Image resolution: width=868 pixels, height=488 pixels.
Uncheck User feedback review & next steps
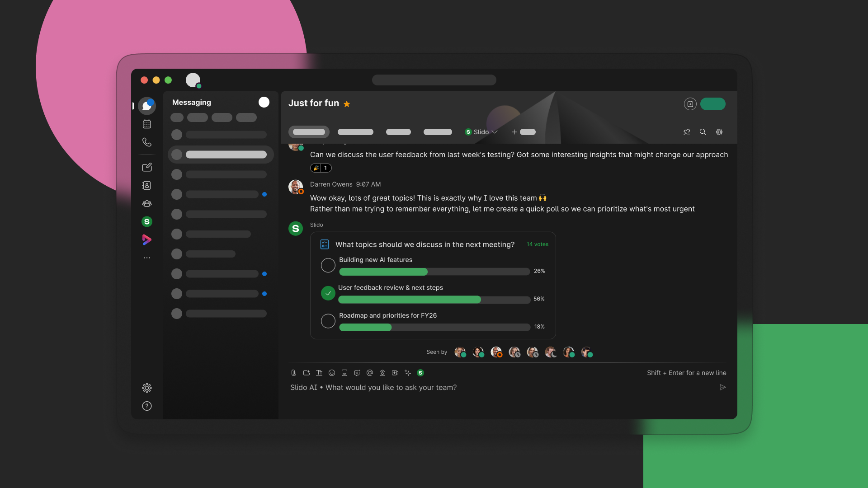pyautogui.click(x=328, y=293)
